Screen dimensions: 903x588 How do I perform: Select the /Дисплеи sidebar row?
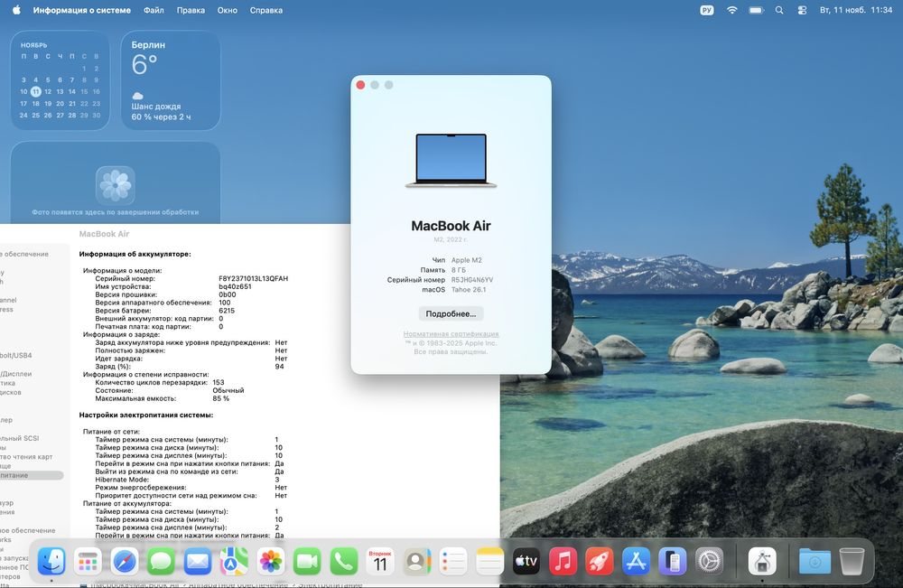[16, 374]
